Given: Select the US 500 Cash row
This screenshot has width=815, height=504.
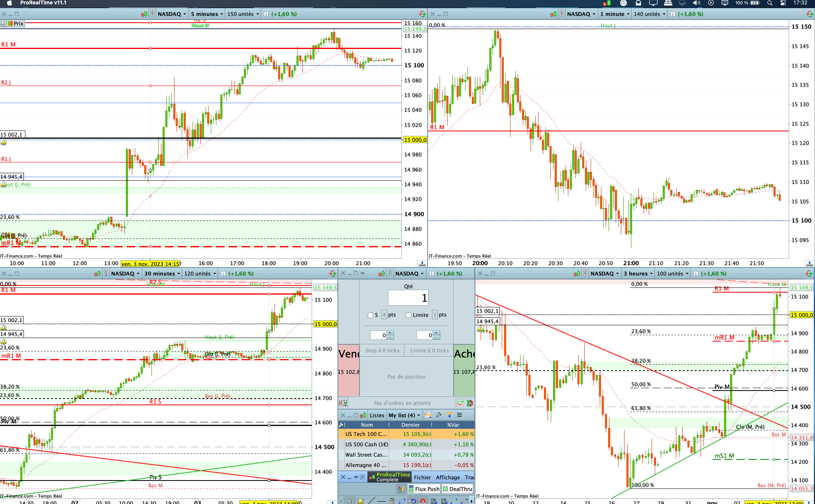Looking at the screenshot, I should 366,444.
